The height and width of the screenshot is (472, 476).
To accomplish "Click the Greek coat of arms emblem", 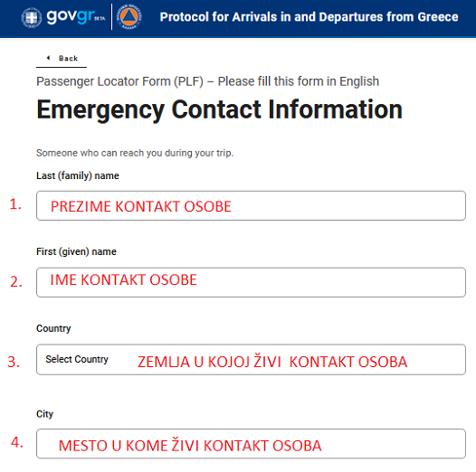I will click(32, 17).
